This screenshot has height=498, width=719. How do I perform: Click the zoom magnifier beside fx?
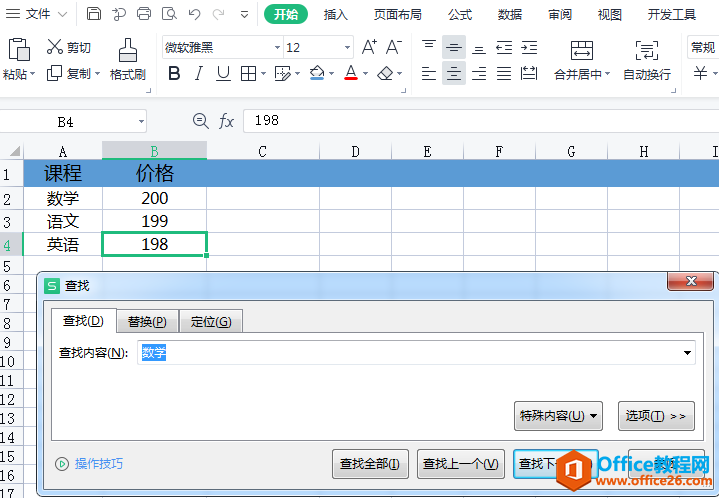tap(200, 121)
